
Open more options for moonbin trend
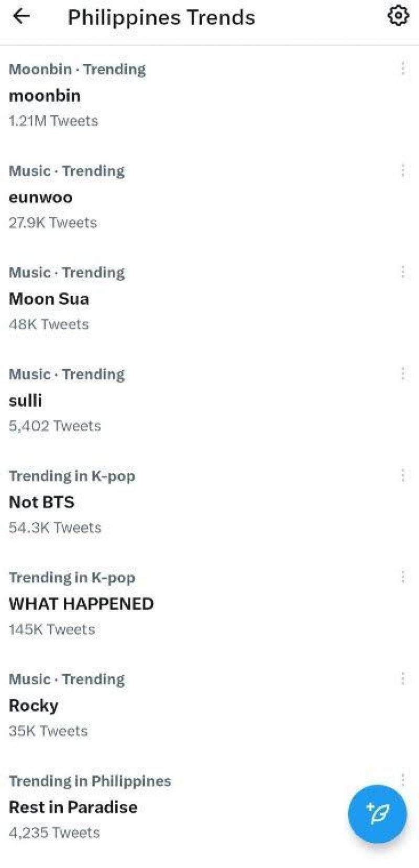402,68
